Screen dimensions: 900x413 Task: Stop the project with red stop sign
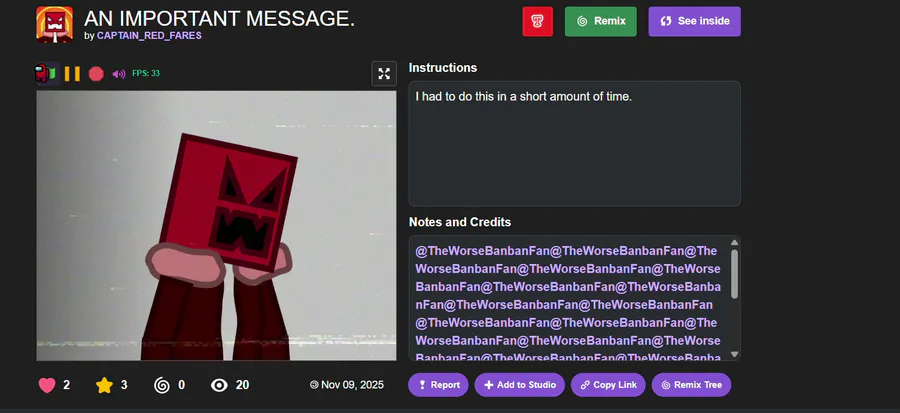point(96,73)
